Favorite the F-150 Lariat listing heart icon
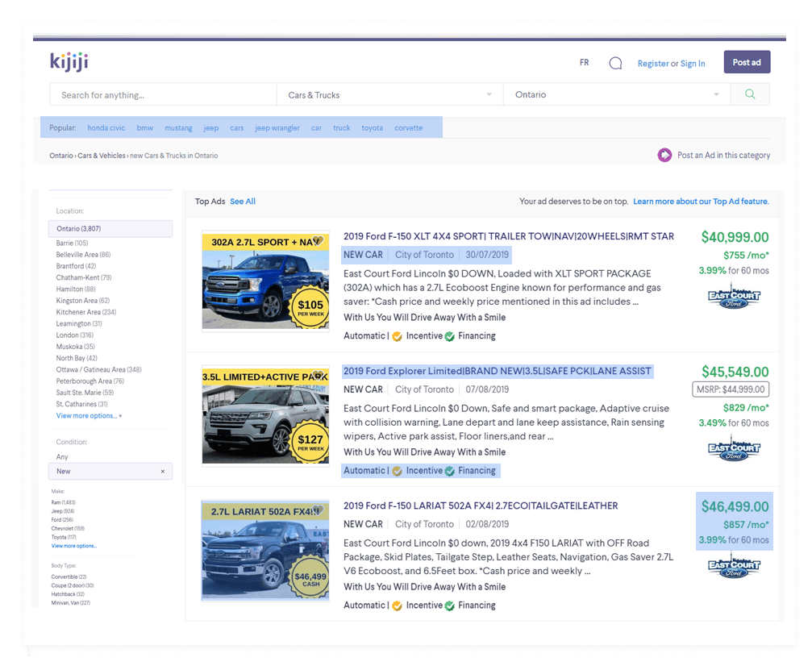 point(318,510)
